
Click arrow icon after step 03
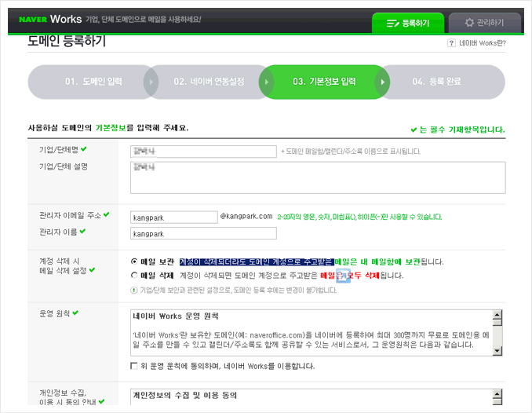point(382,82)
